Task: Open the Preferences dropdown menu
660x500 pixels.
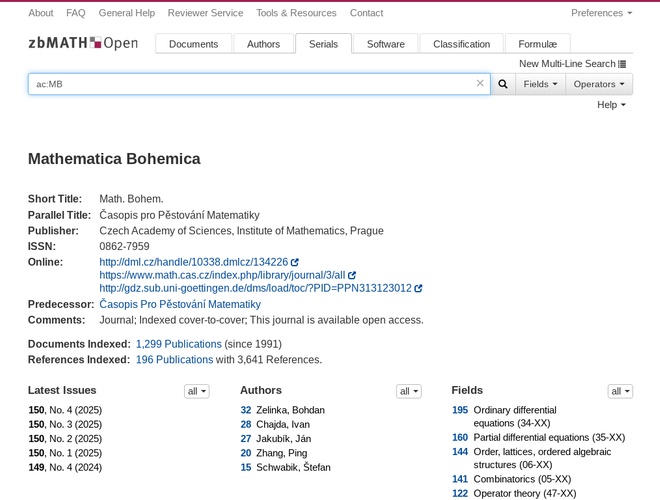Action: pos(601,13)
